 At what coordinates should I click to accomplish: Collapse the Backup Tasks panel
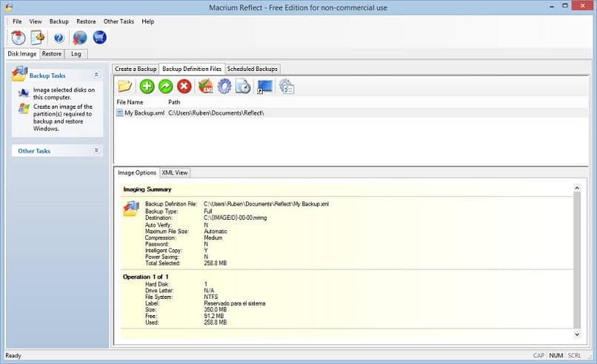pos(96,75)
